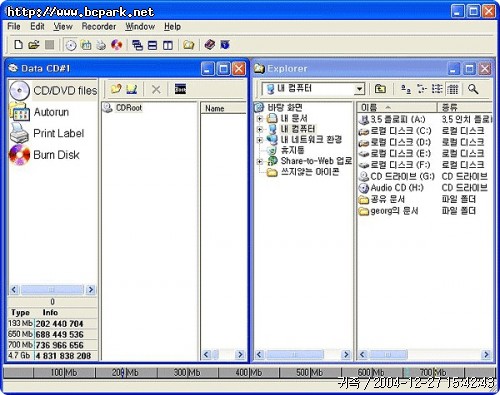Image resolution: width=500 pixels, height=395 pixels.
Task: Click the Up one level folder icon in Explorer
Action: [x=380, y=89]
